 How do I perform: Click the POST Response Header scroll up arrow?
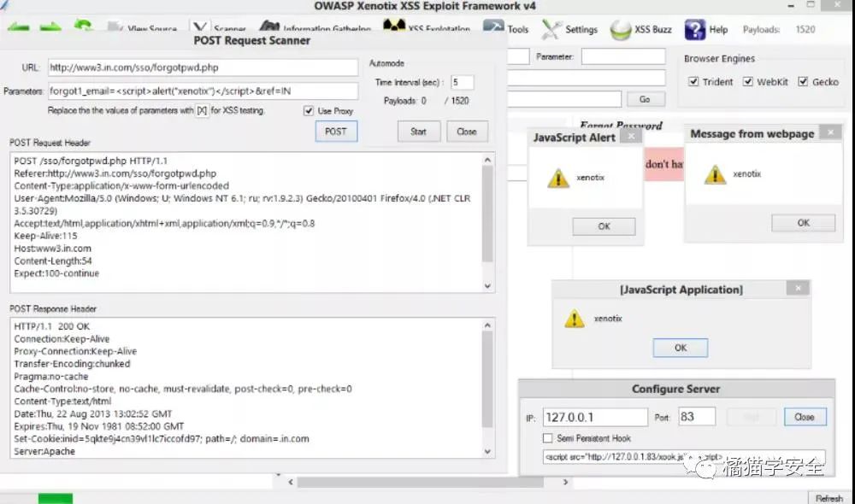[487, 325]
